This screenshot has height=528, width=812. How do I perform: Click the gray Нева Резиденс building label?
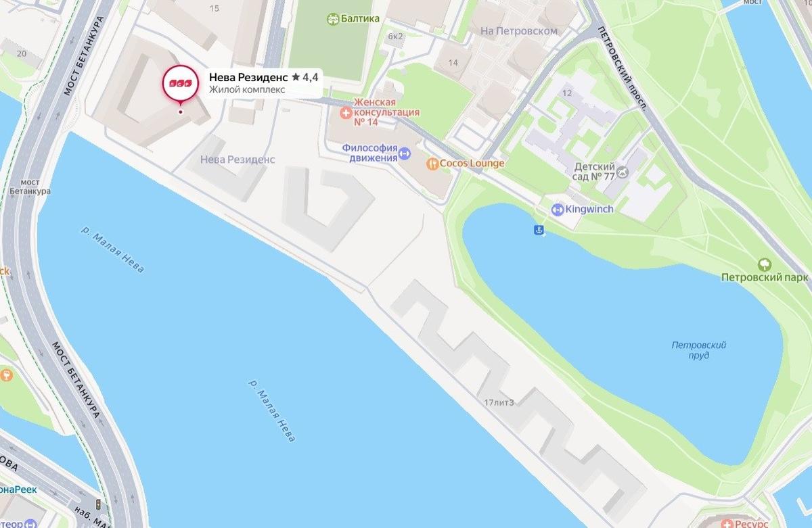(x=238, y=160)
